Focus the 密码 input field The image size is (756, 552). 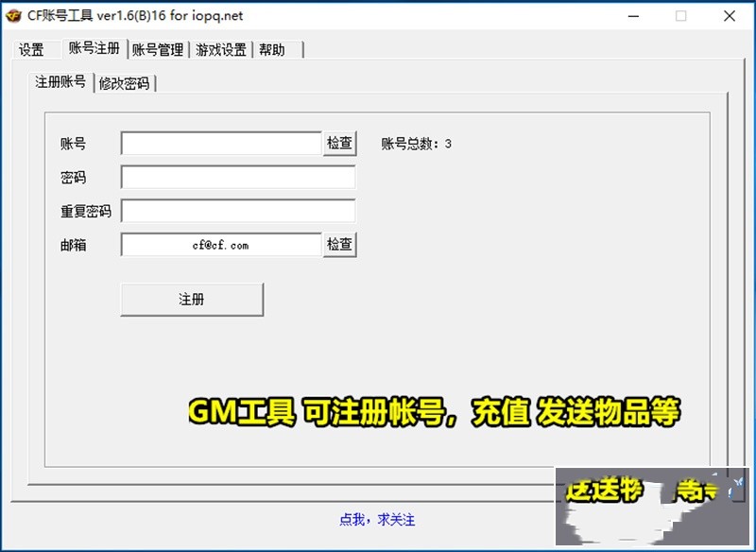pos(238,177)
